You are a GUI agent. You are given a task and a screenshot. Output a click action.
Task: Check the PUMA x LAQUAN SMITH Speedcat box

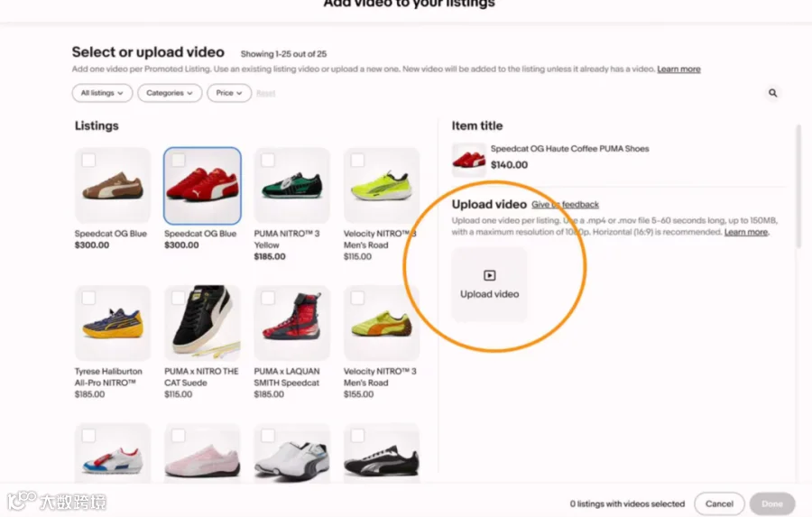click(x=268, y=298)
